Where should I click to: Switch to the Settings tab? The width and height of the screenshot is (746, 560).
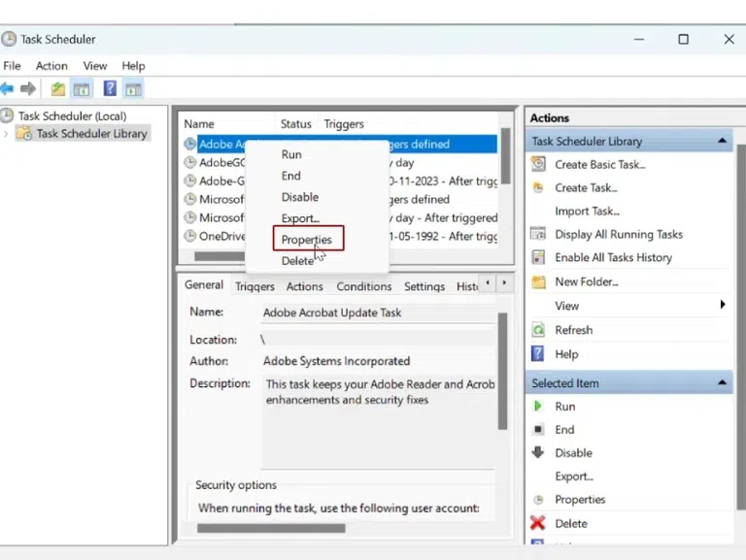point(424,286)
